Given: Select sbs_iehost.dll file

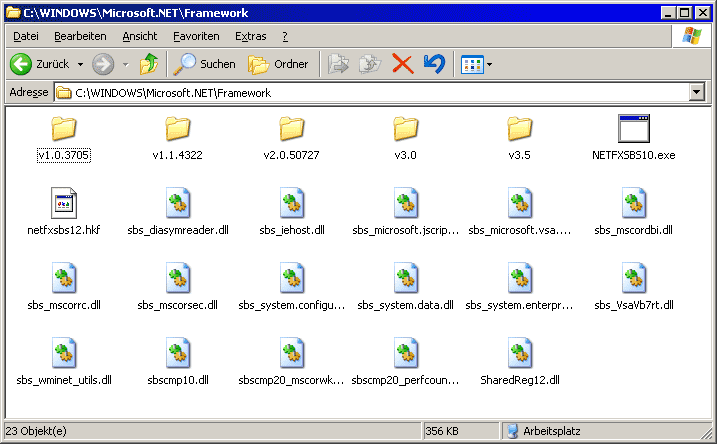Looking at the screenshot, I should 292,212.
